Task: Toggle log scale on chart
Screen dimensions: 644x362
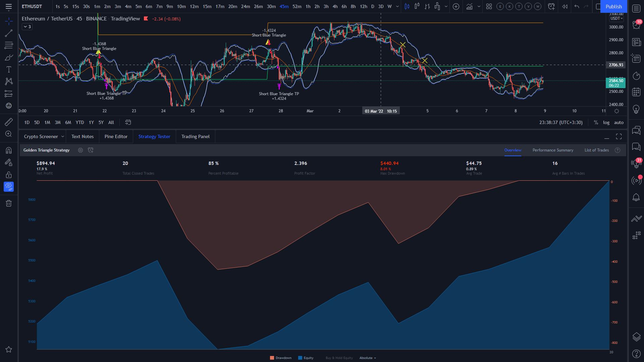Action: pyautogui.click(x=606, y=122)
